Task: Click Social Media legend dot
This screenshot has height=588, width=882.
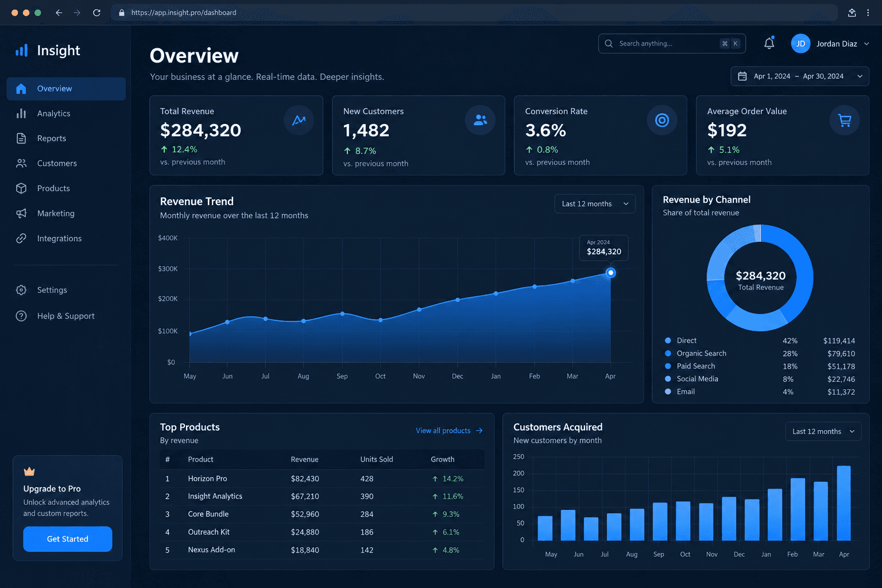Action: point(668,379)
